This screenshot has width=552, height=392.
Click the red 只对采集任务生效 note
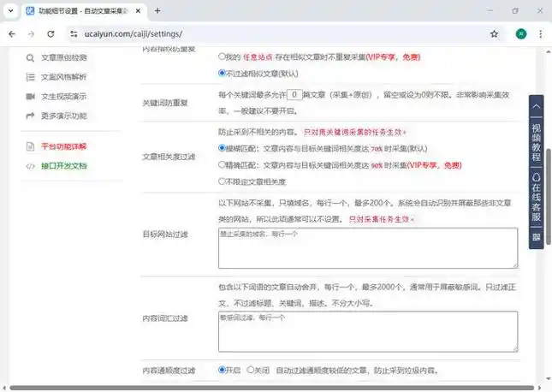(381, 219)
